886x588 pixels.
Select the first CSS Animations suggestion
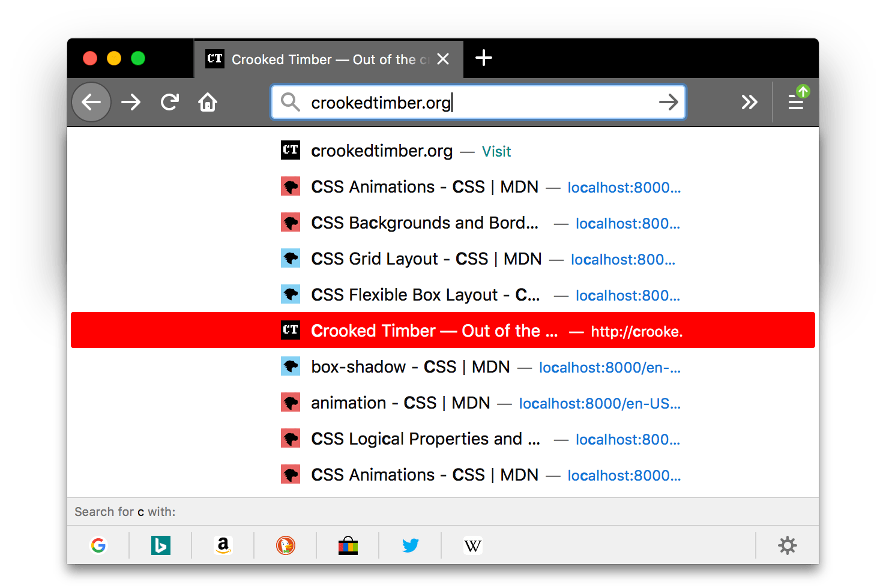[443, 187]
